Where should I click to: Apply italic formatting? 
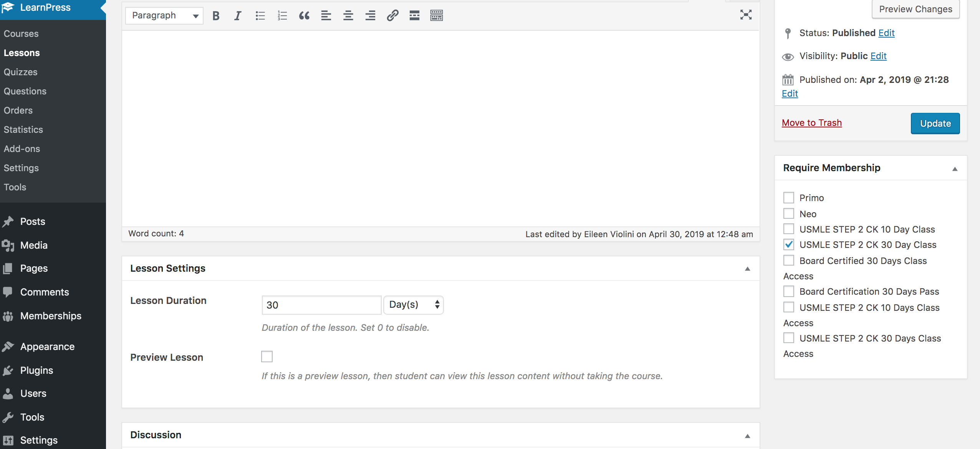point(238,16)
